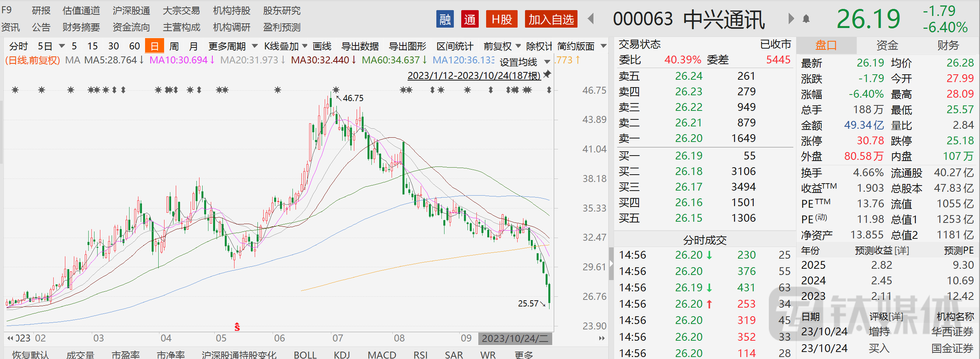Show 沪深股通持股变化 indicator
Image resolution: width=980 pixels, height=359 pixels.
coord(239,354)
